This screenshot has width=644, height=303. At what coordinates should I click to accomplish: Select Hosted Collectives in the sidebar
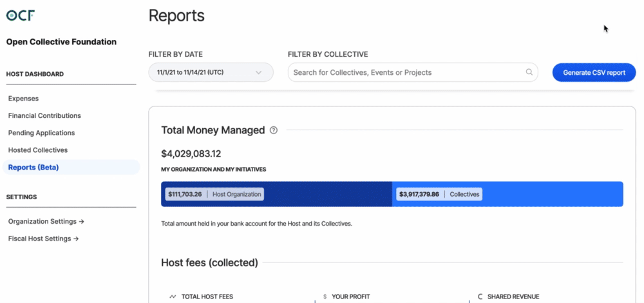[38, 150]
